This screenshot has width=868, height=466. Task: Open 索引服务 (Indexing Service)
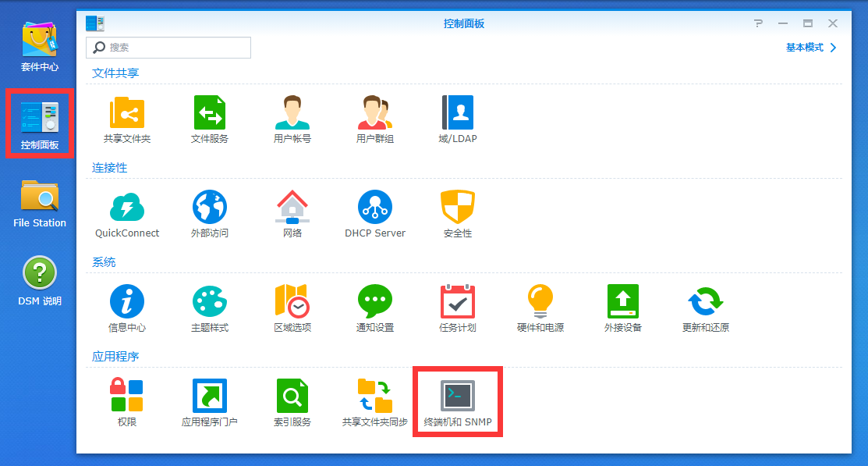pos(292,403)
